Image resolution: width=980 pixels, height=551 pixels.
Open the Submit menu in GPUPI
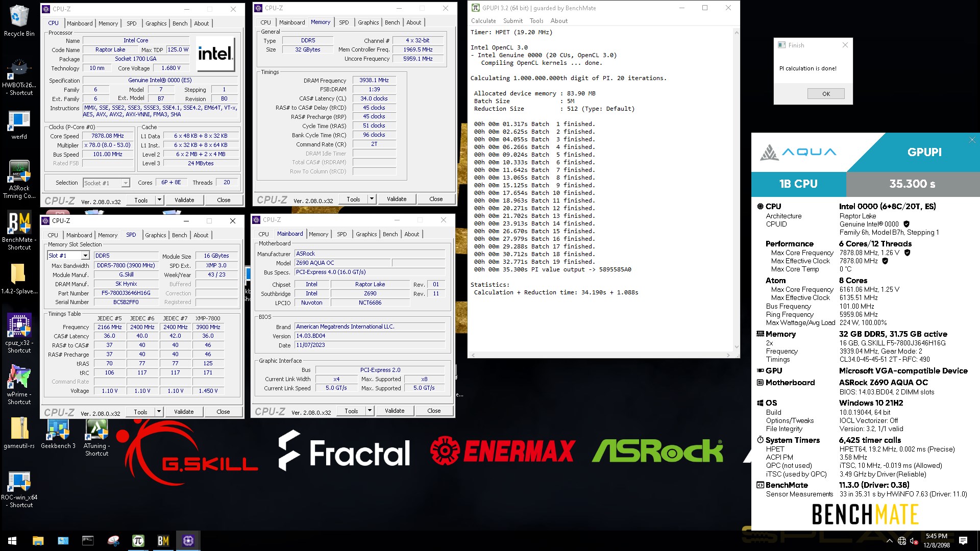(x=512, y=21)
